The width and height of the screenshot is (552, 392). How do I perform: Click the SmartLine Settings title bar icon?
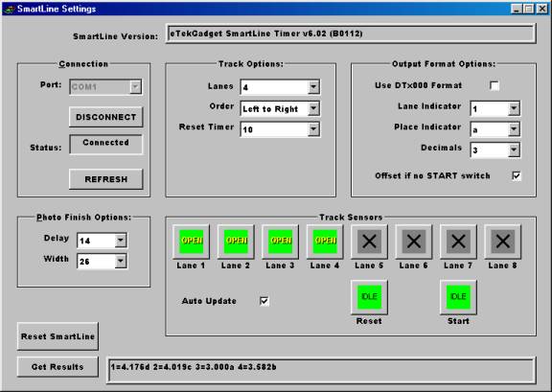click(10, 9)
